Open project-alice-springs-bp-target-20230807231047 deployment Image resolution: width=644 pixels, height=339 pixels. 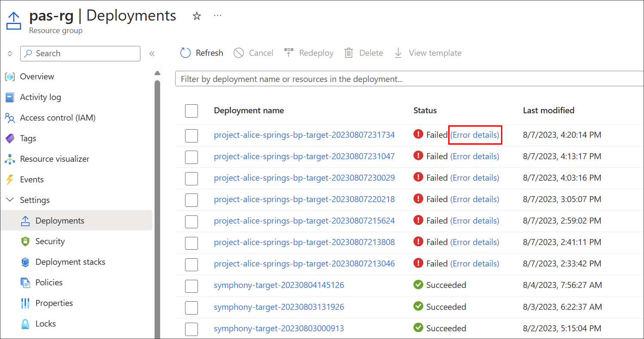click(304, 156)
